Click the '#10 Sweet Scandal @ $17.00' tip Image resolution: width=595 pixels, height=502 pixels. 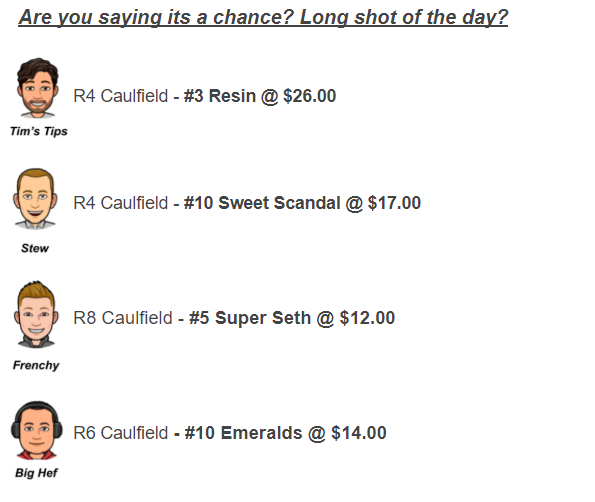[x=302, y=203]
